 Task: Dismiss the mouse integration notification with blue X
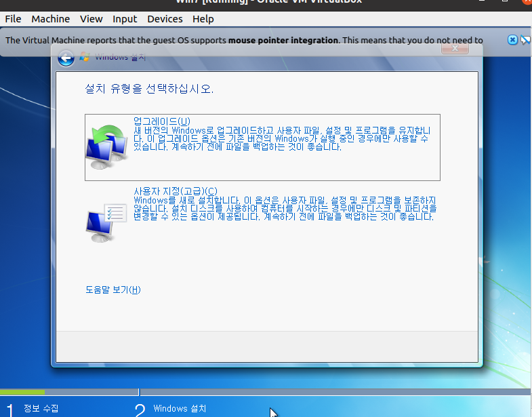[512, 40]
